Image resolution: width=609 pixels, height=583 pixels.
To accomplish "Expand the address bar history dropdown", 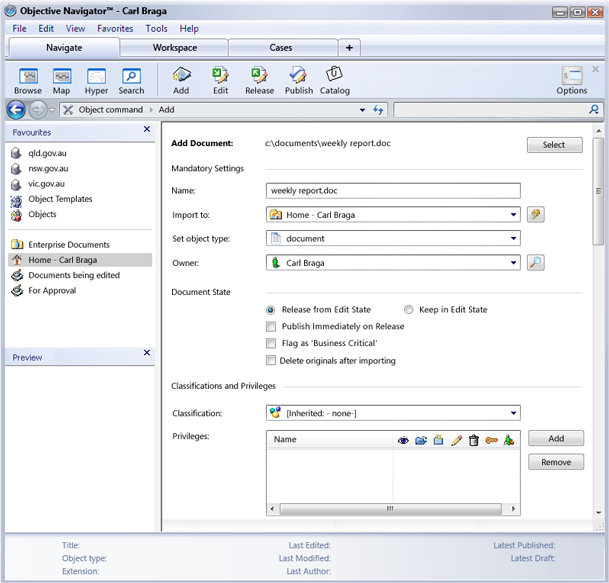I will (362, 110).
